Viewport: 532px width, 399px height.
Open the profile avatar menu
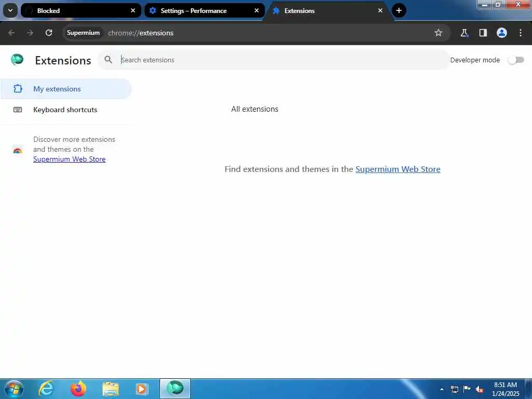502,33
